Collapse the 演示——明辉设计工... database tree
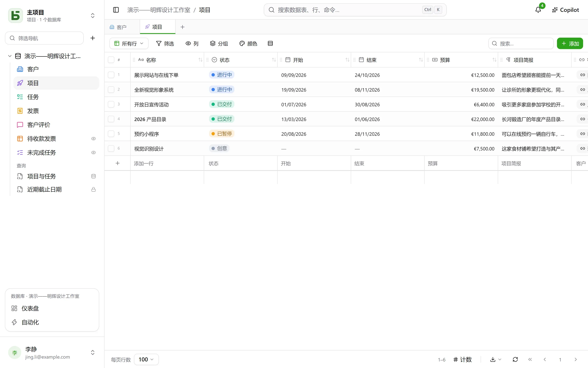Screen dimensions: 588x368 click(x=10, y=56)
